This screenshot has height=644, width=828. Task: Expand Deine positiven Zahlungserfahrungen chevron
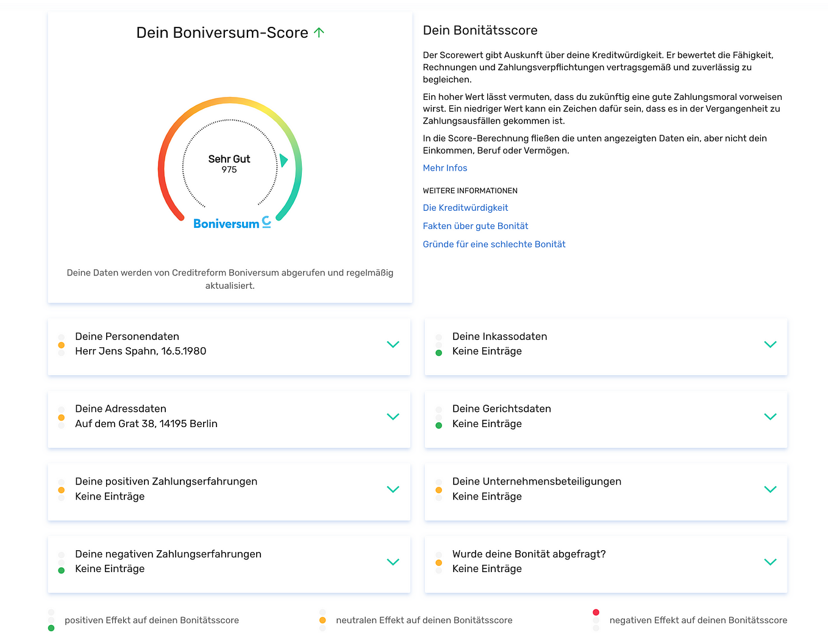tap(393, 489)
